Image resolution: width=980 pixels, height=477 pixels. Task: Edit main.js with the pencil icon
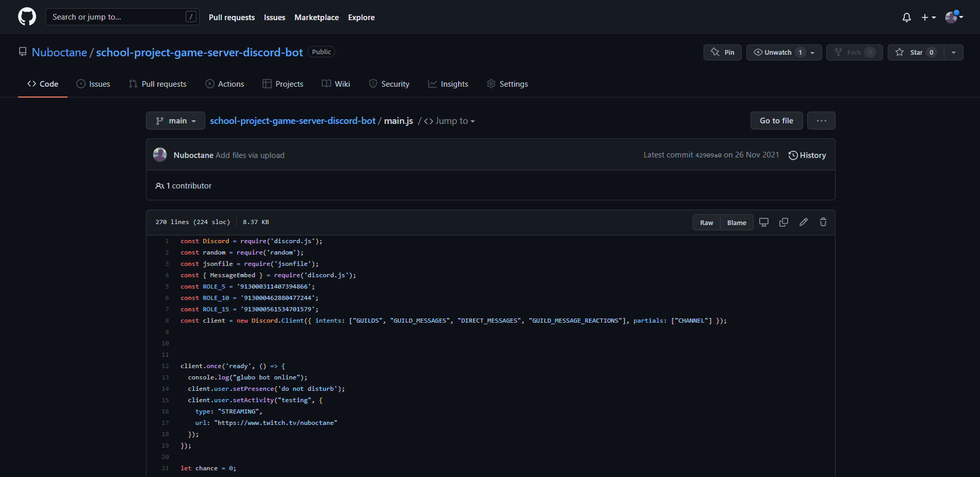(x=803, y=222)
